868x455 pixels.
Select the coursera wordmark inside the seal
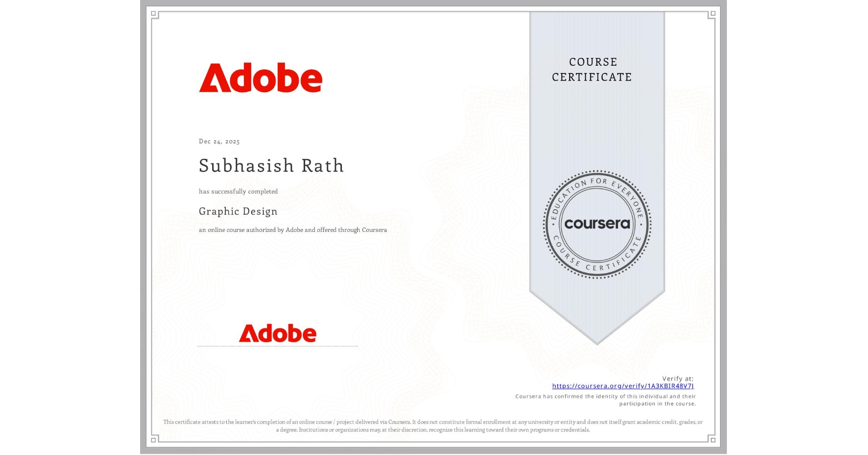[597, 225]
